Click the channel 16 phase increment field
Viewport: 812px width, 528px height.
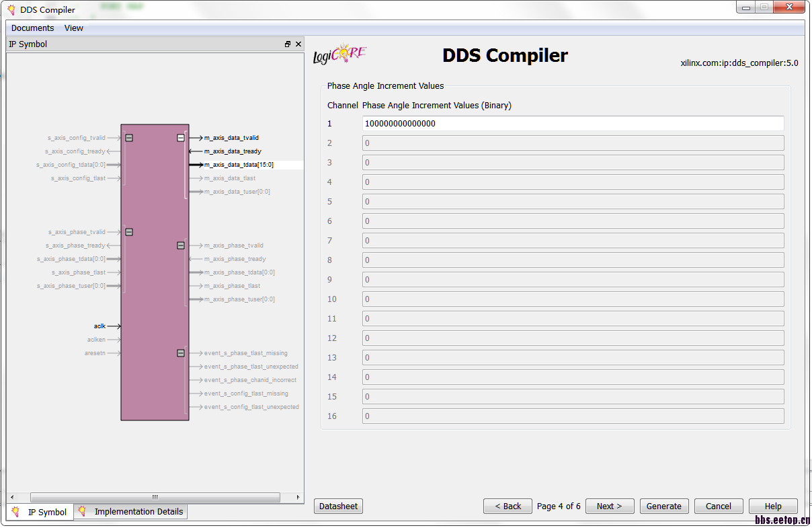pyautogui.click(x=573, y=416)
